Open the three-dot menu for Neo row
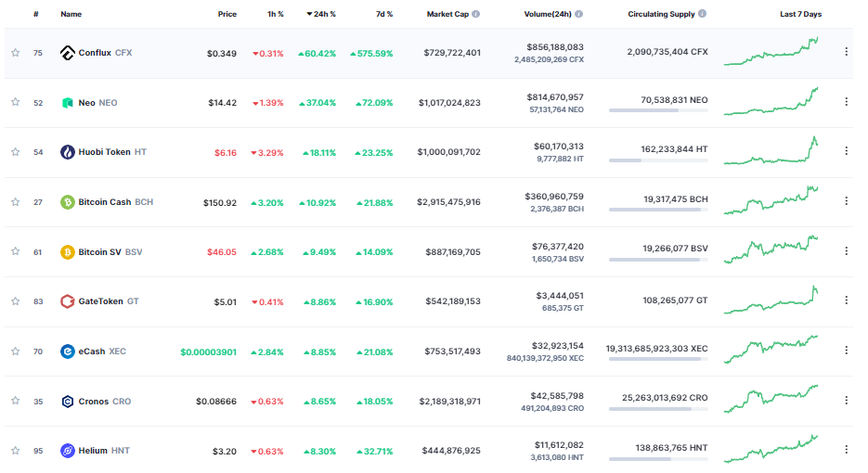Image resolution: width=868 pixels, height=473 pixels. pos(846,102)
